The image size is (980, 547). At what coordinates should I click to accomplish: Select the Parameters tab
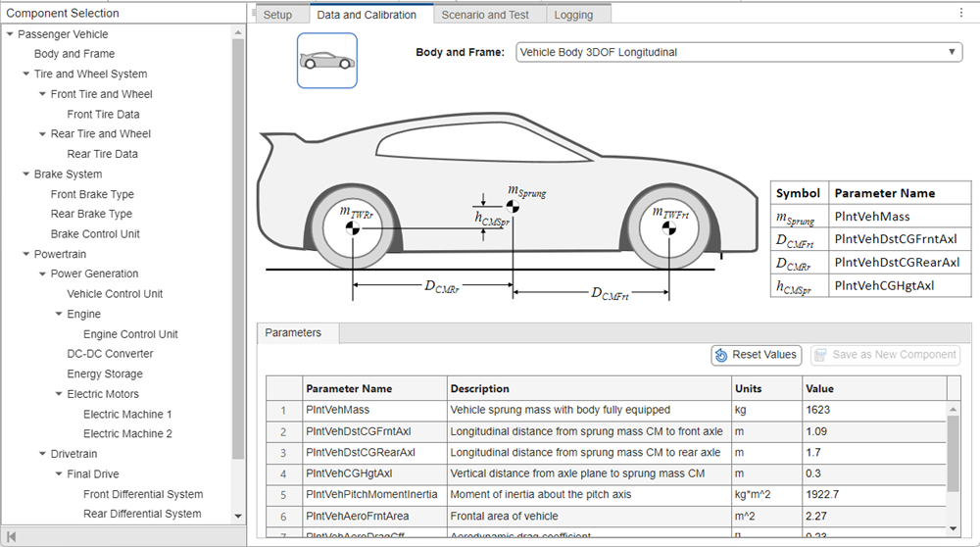click(x=293, y=333)
